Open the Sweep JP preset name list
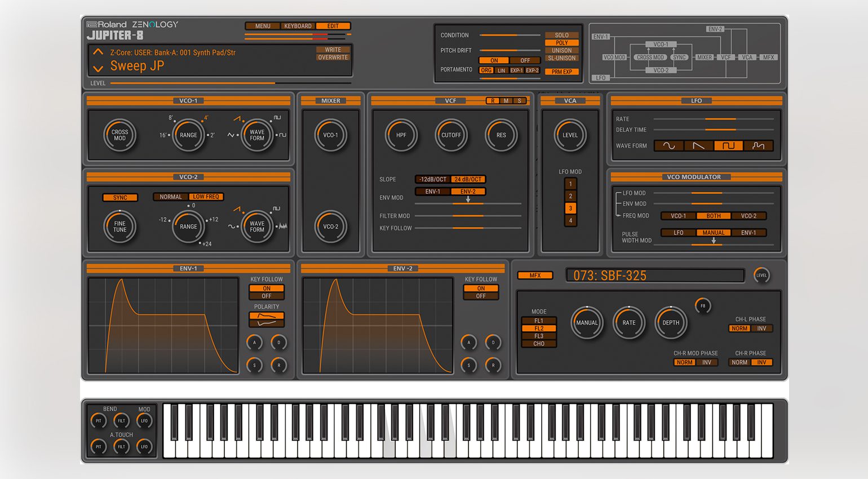The image size is (868, 479). coord(137,65)
